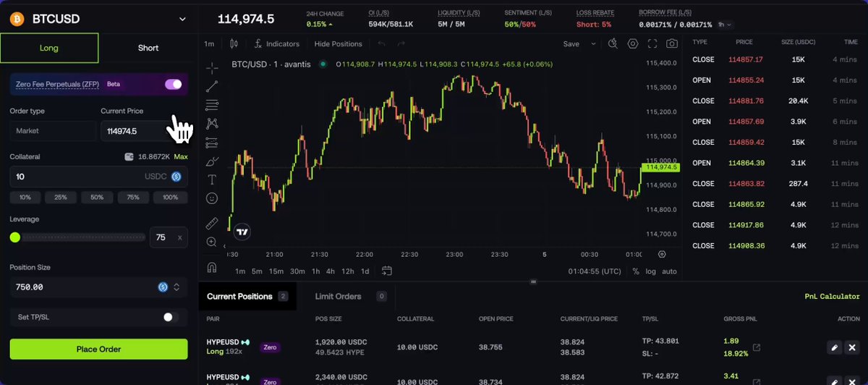868x385 pixels.
Task: Select the 1d time range
Action: (365, 271)
